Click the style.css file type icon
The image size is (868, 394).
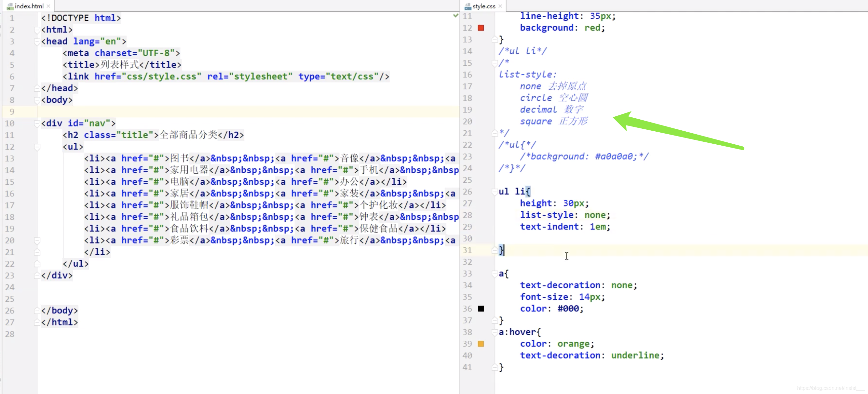pyautogui.click(x=468, y=7)
